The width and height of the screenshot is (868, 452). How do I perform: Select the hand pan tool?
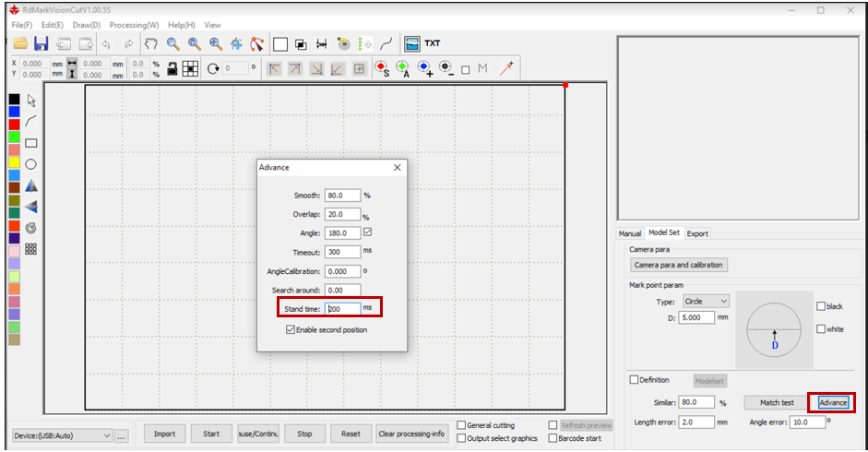pyautogui.click(x=151, y=43)
